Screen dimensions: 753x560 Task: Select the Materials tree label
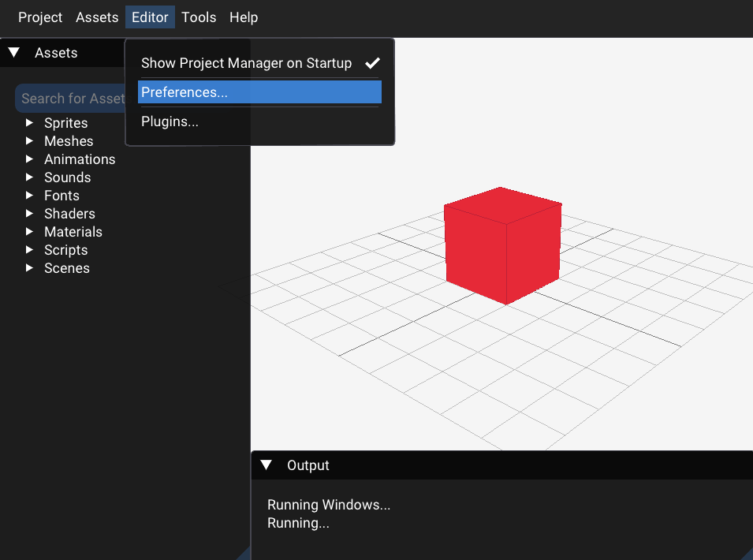(x=73, y=232)
